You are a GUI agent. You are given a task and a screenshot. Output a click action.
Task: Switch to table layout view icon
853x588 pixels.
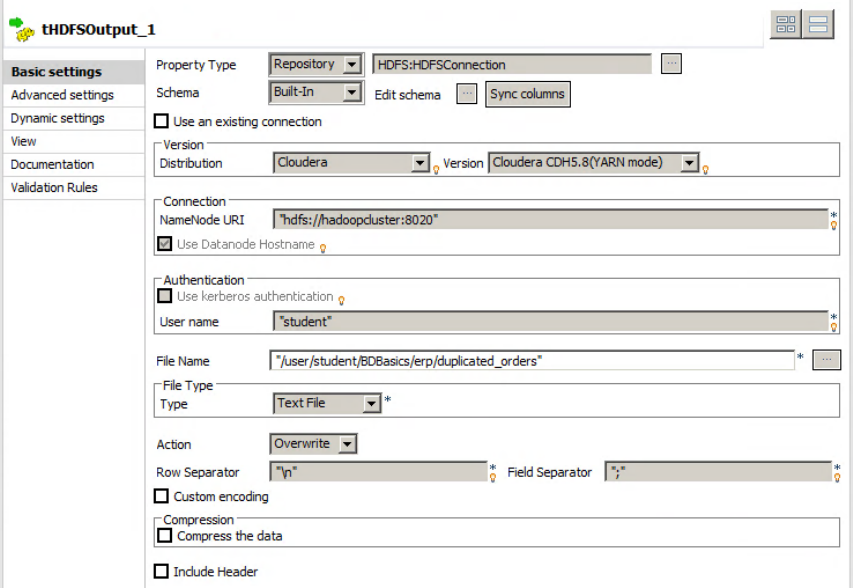tap(786, 25)
